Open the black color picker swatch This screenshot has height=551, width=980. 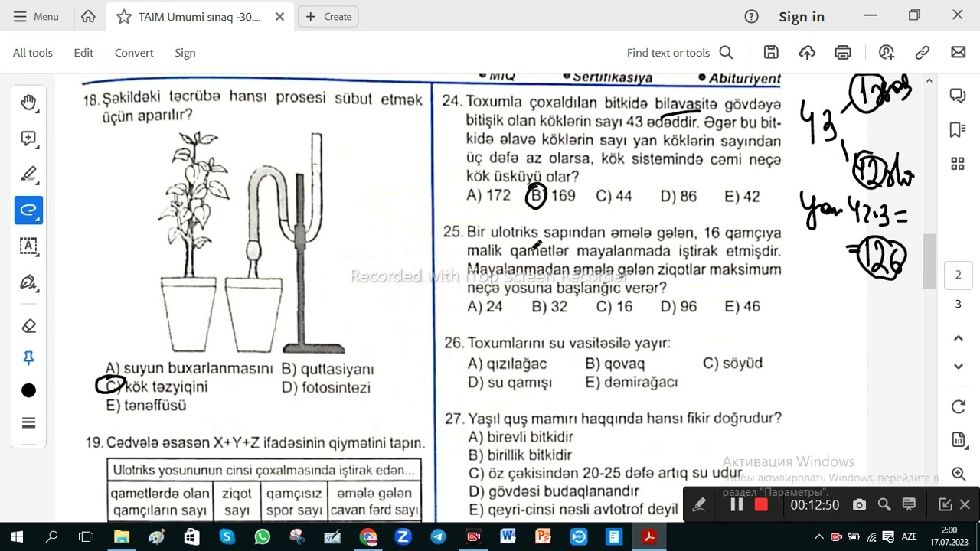28,390
